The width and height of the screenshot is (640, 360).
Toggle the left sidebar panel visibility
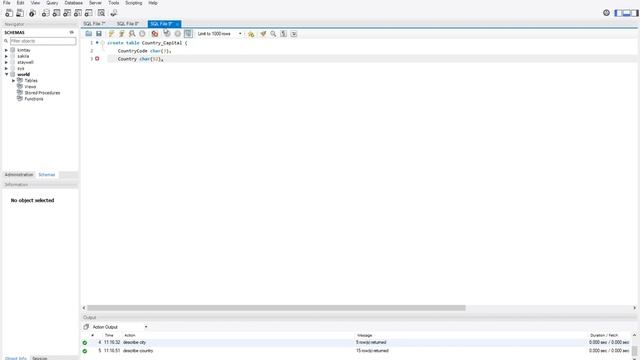pos(619,13)
